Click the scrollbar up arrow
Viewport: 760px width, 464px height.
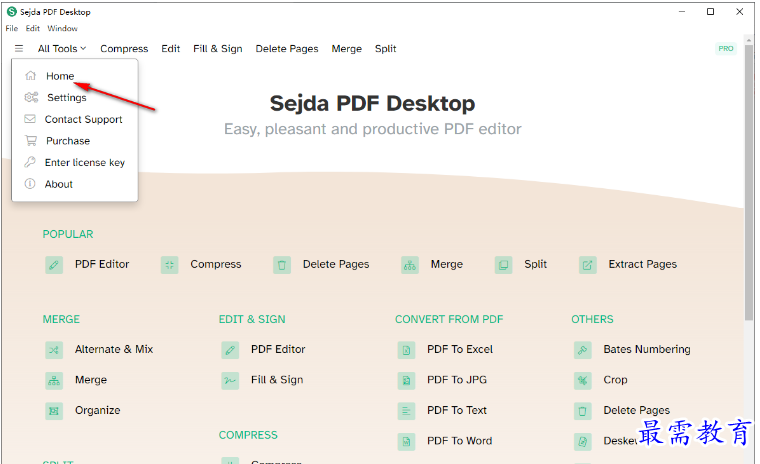[749, 39]
